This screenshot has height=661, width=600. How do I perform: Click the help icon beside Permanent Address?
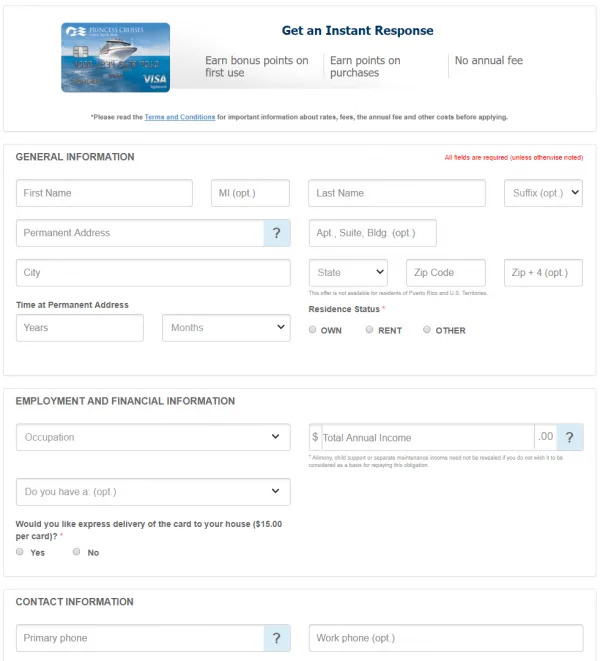point(277,233)
